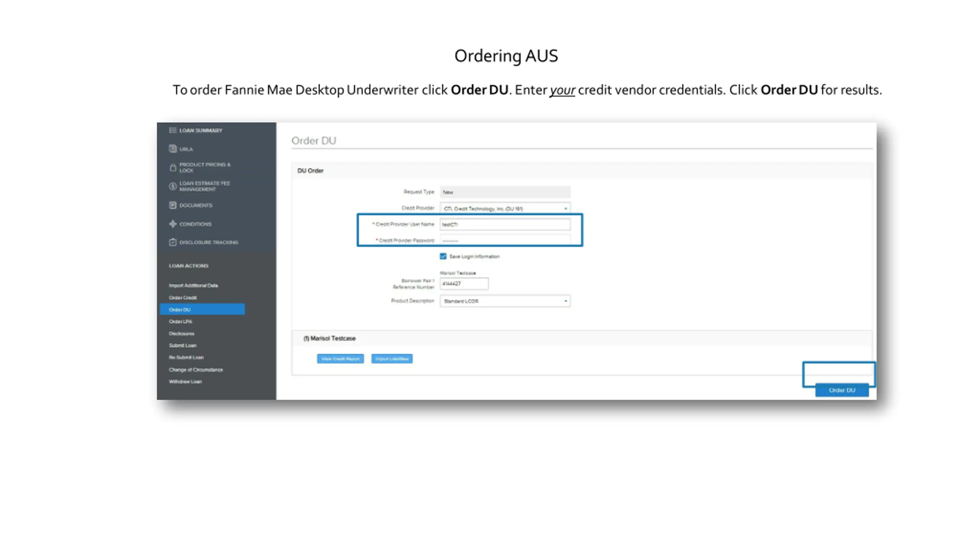Select Import Additional Data loan action

[193, 285]
